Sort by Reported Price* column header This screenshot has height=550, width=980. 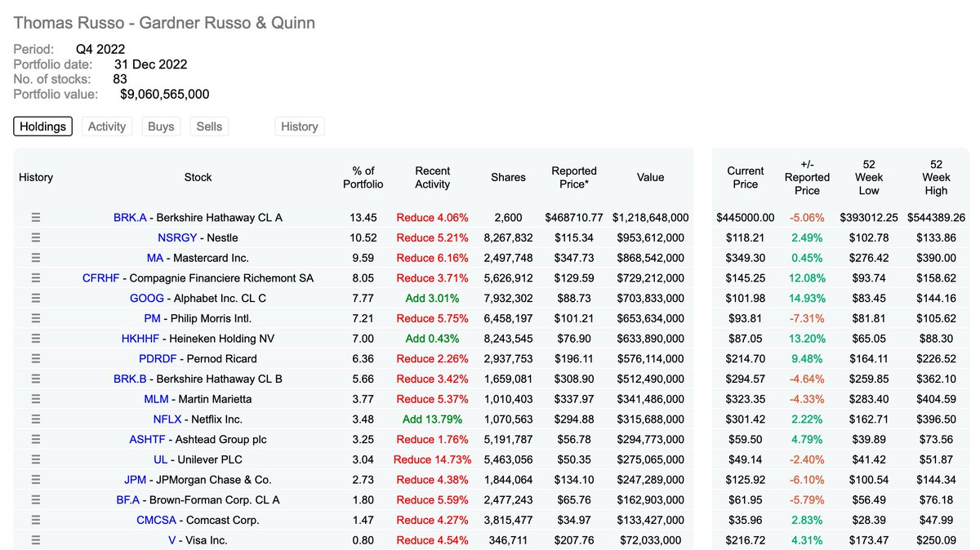click(x=574, y=177)
